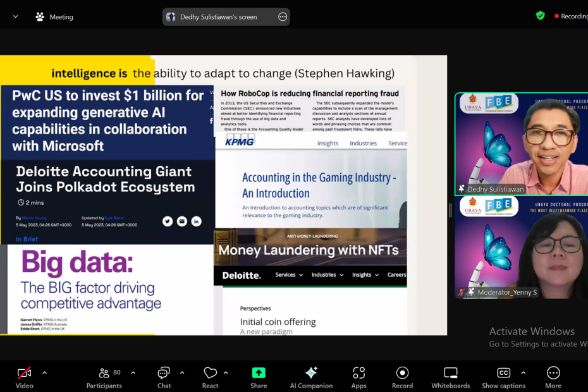Start sharing with the green Share button
This screenshot has width=588, height=392.
(259, 377)
